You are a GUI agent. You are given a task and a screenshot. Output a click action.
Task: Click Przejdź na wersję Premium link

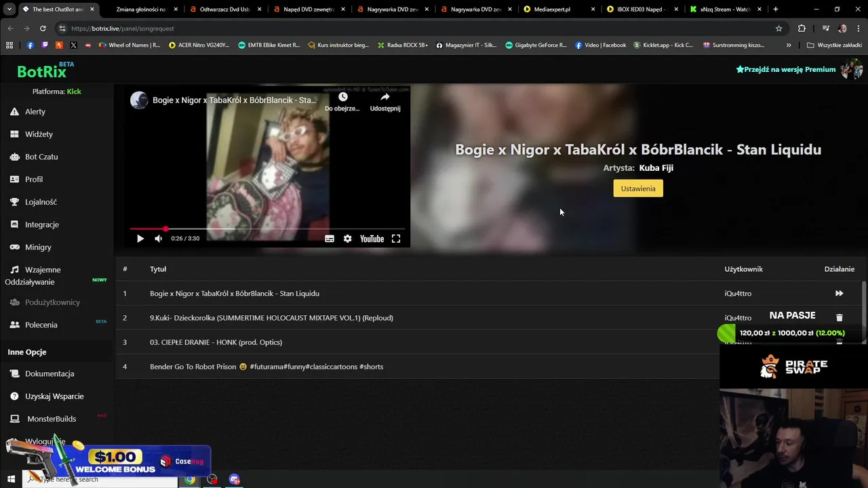click(x=786, y=69)
